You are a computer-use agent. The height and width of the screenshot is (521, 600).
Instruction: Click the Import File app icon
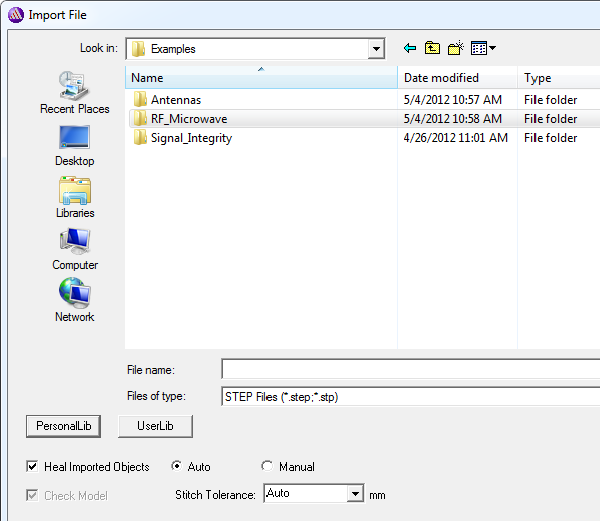(16, 15)
